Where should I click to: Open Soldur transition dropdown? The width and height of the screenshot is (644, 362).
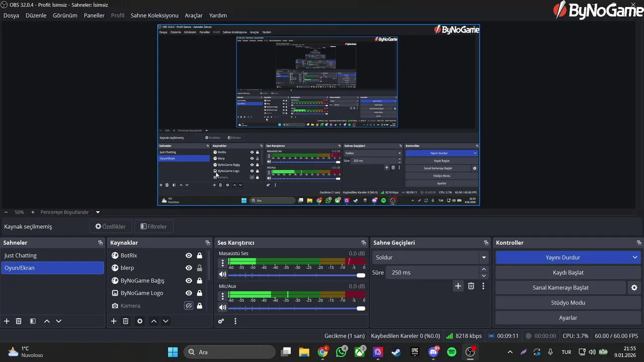431,257
